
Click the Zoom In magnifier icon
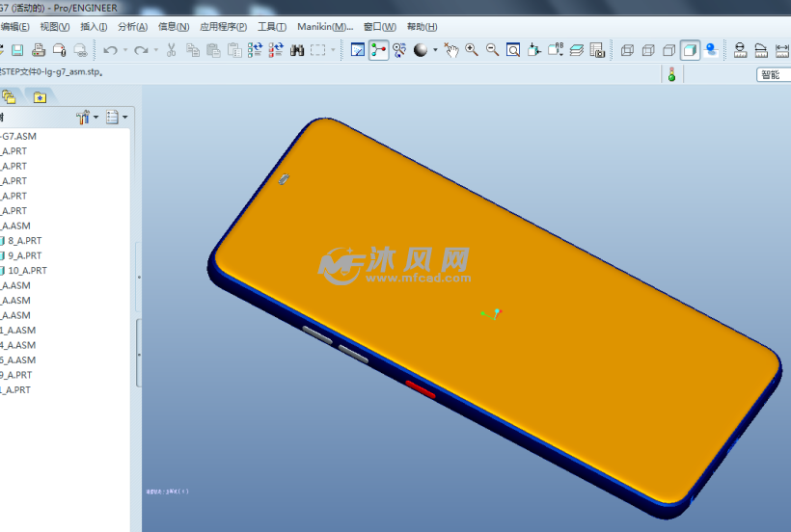(472, 50)
